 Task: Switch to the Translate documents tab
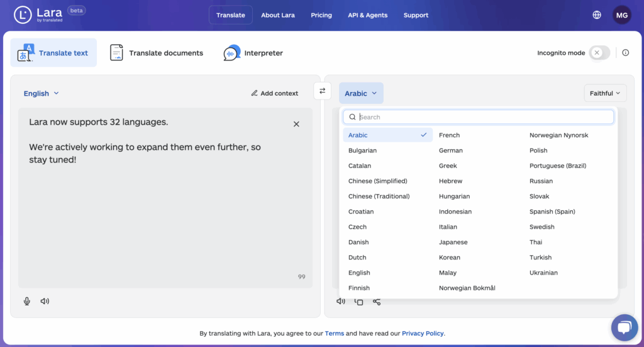click(x=157, y=53)
